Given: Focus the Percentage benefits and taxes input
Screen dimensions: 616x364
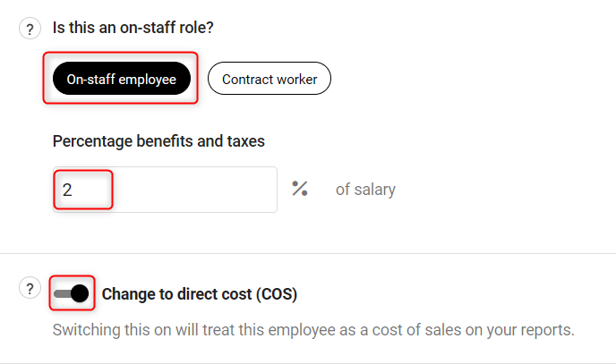Looking at the screenshot, I should 165,190.
